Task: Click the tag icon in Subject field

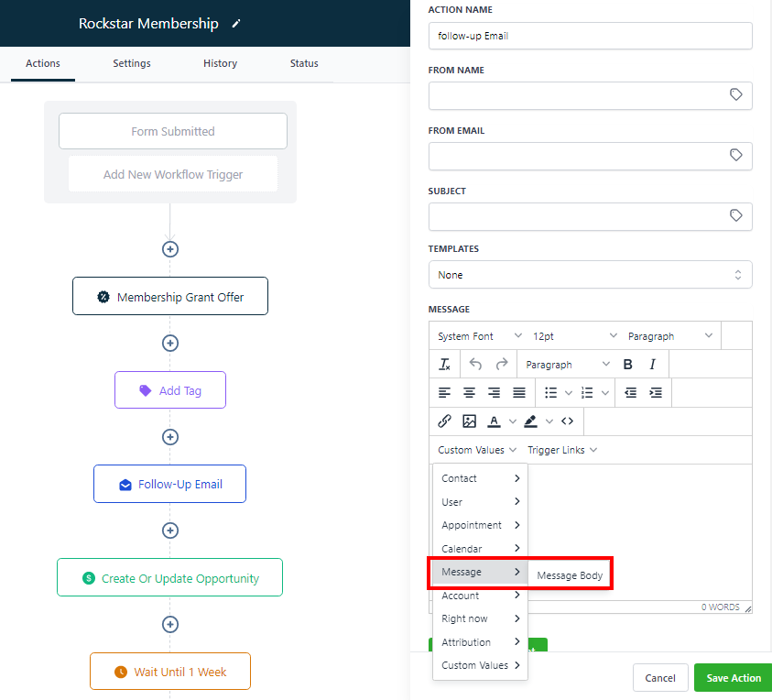Action: (x=735, y=216)
